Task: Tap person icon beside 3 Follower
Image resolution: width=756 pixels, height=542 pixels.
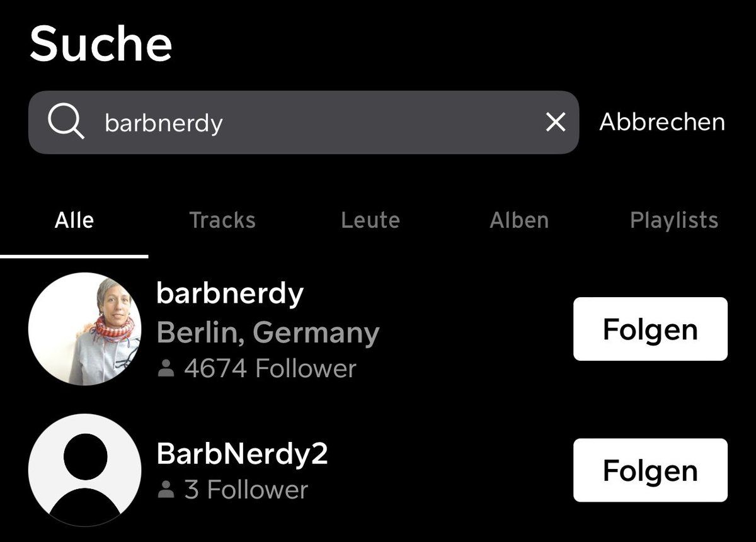Action: (x=166, y=490)
